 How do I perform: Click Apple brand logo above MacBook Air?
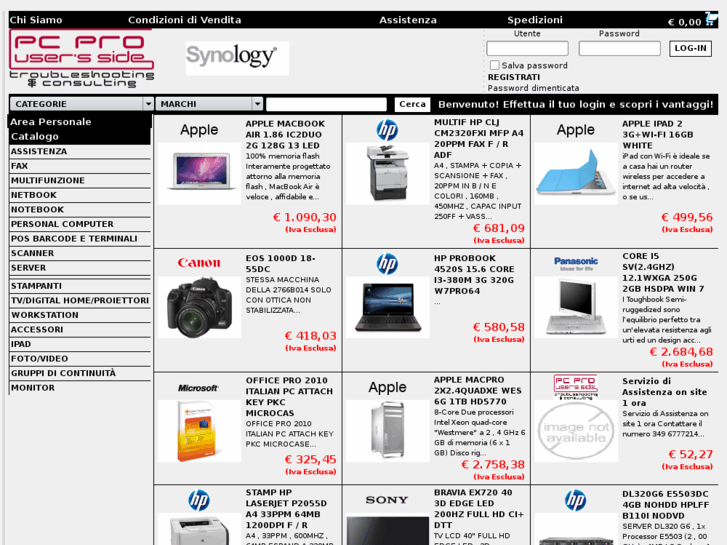tap(199, 130)
